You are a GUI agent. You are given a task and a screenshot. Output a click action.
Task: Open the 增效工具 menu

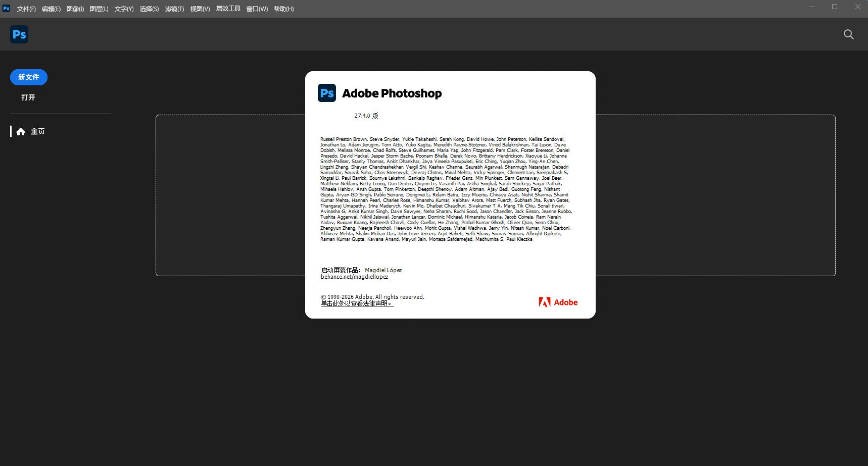coord(228,9)
